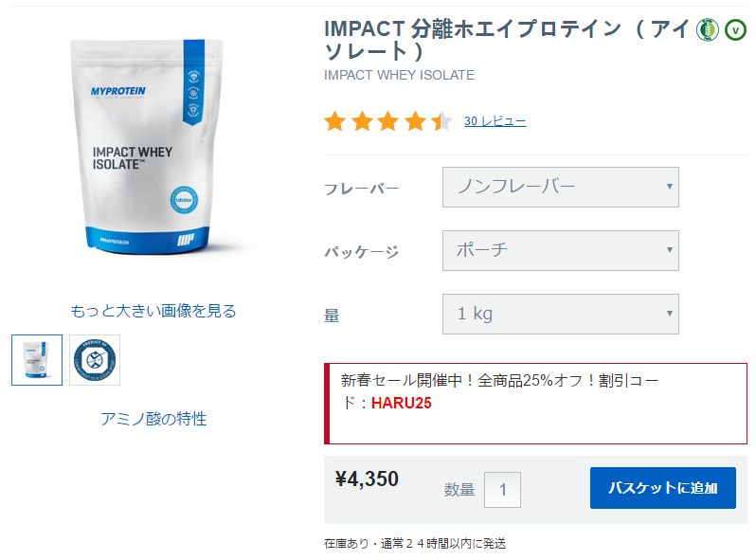This screenshot has height=560, width=756.
Task: Click the gluten-free wheat badge icon
Action: [708, 30]
